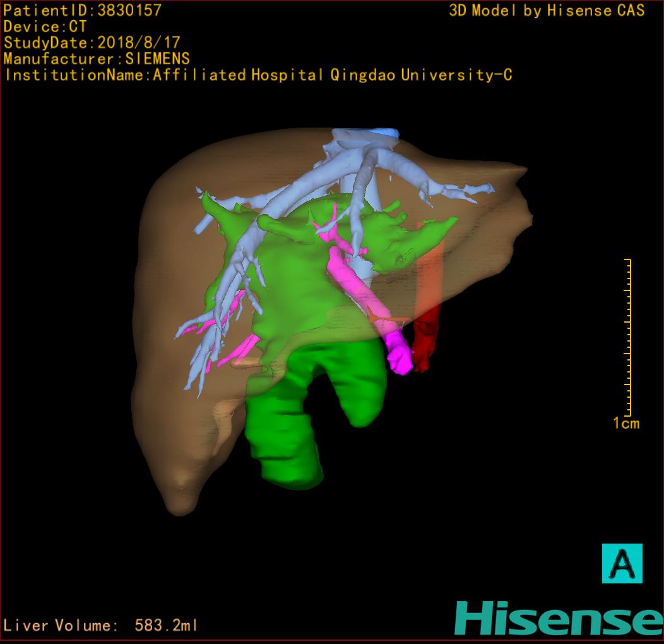Click the Device:CT label
This screenshot has height=644, width=664.
coord(45,27)
